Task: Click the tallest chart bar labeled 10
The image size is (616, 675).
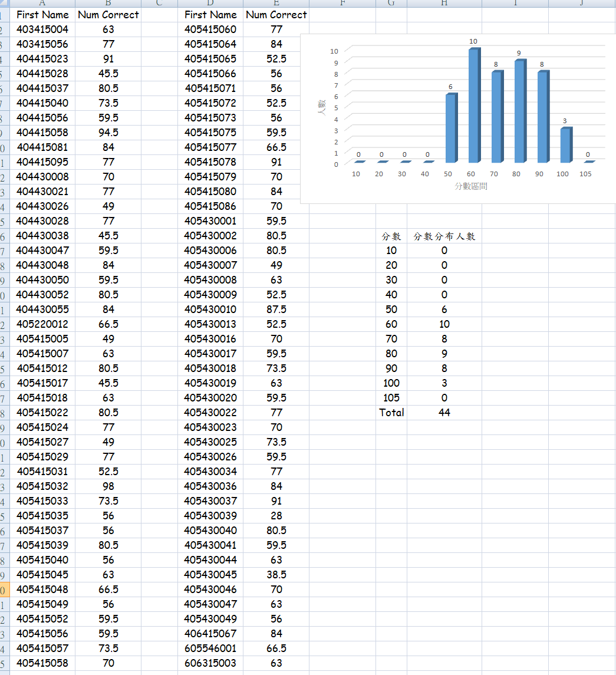Action: 473,106
